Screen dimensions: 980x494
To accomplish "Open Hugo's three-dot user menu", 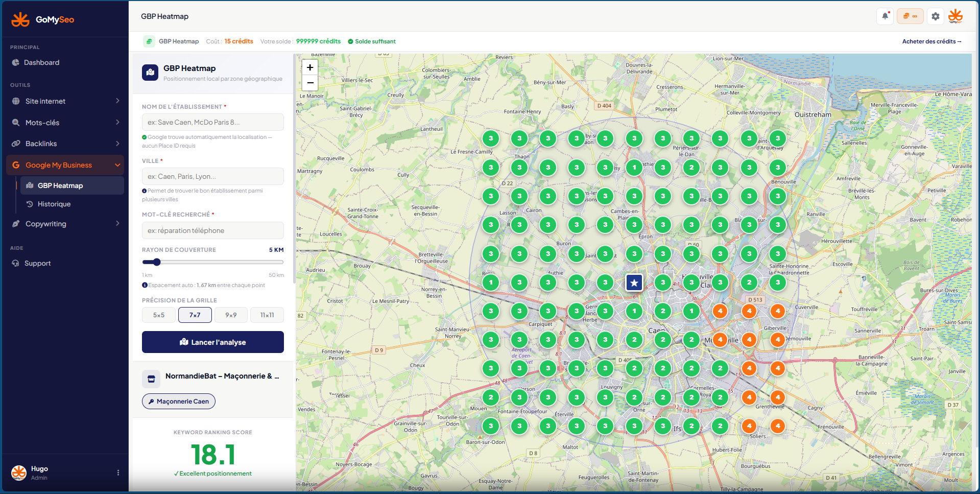I will point(118,473).
